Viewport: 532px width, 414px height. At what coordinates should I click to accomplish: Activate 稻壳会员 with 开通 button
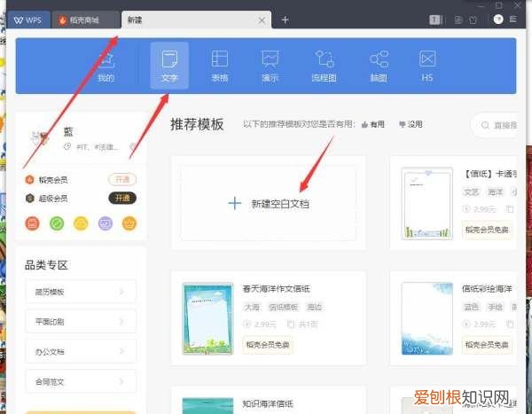coord(122,179)
